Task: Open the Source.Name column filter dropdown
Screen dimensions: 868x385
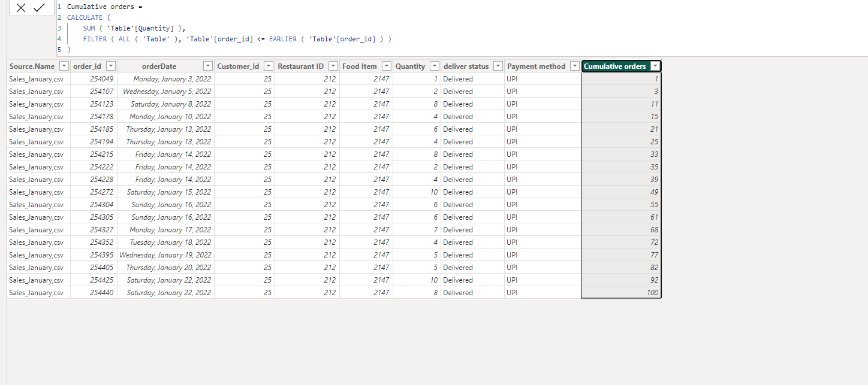Action: 64,66
